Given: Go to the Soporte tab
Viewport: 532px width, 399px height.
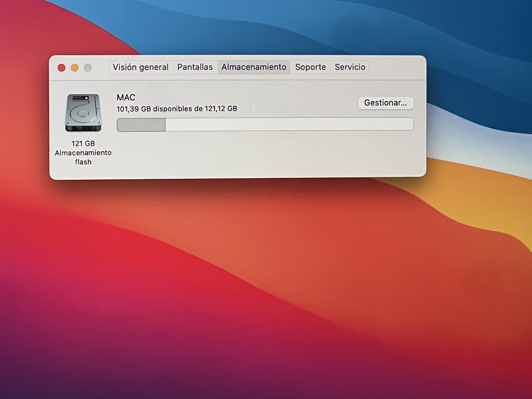Looking at the screenshot, I should coord(310,67).
